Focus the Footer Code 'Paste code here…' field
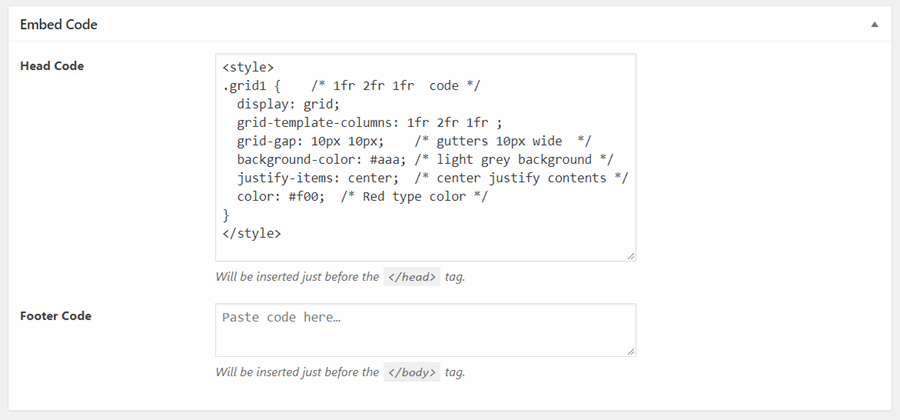900x420 pixels. coord(425,330)
